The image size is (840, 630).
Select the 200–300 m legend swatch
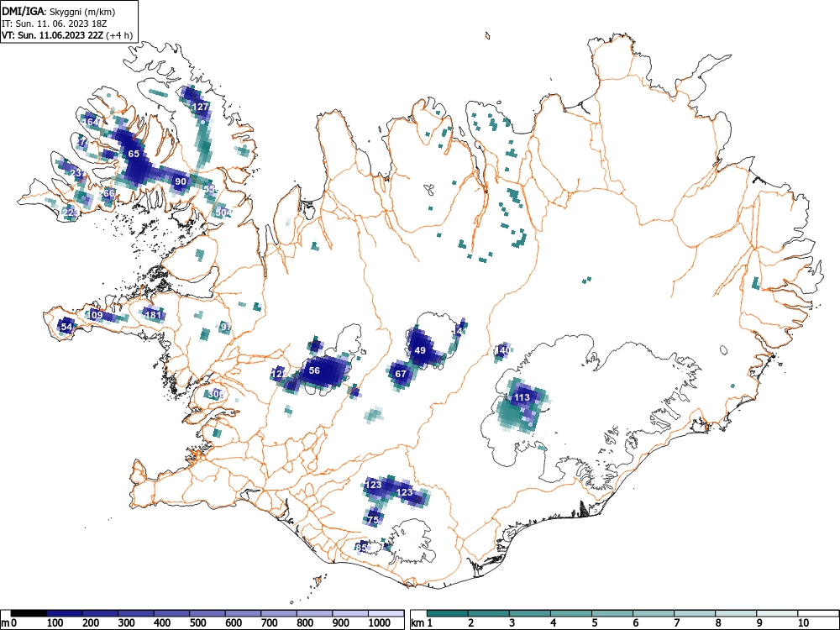click(100, 613)
